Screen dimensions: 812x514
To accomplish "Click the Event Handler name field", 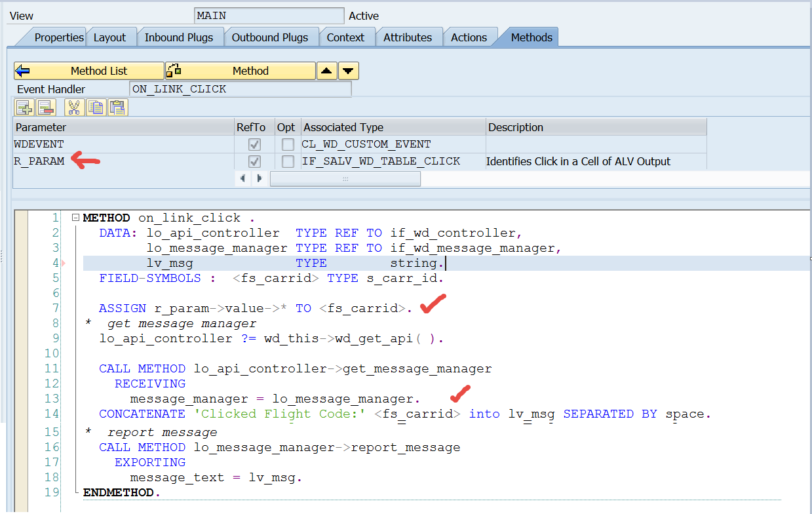I will [240, 89].
